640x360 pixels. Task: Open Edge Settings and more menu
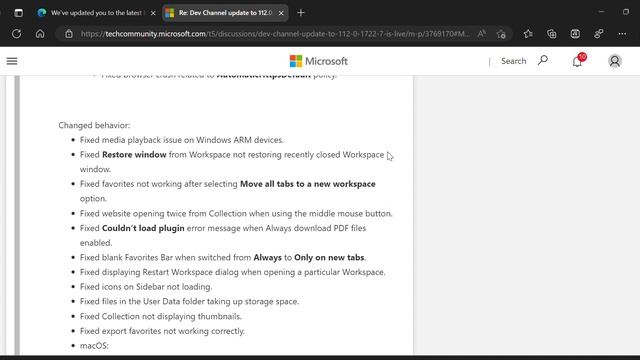622,34
